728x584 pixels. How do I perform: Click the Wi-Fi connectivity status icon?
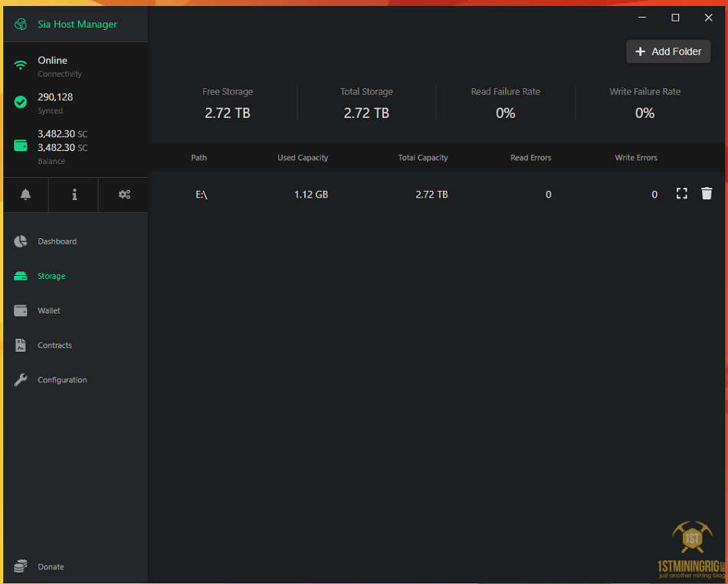tap(21, 65)
